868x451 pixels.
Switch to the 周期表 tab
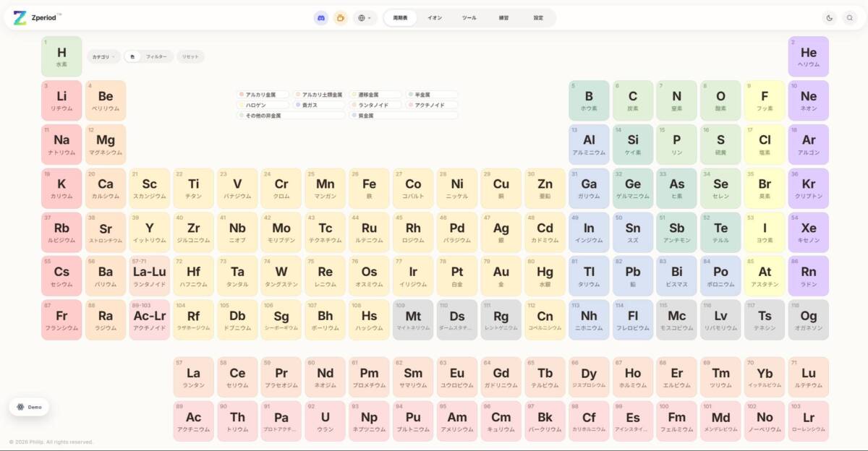[400, 18]
